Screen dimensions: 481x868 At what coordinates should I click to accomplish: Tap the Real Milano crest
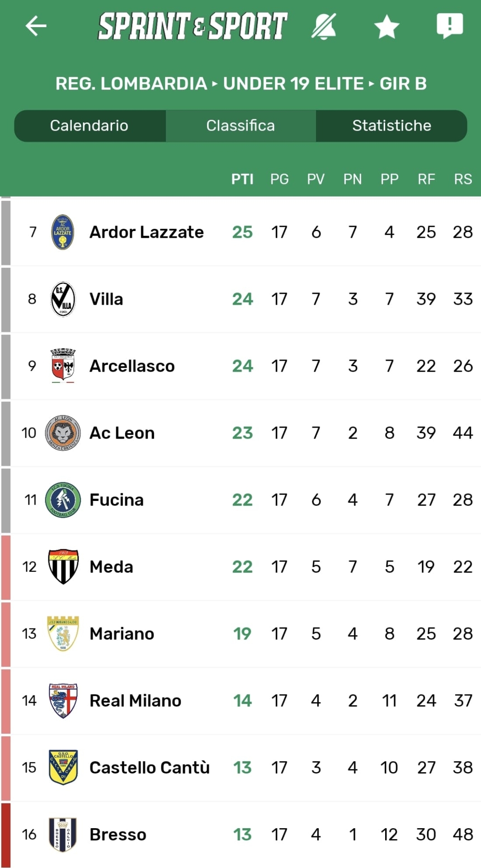[x=63, y=700]
